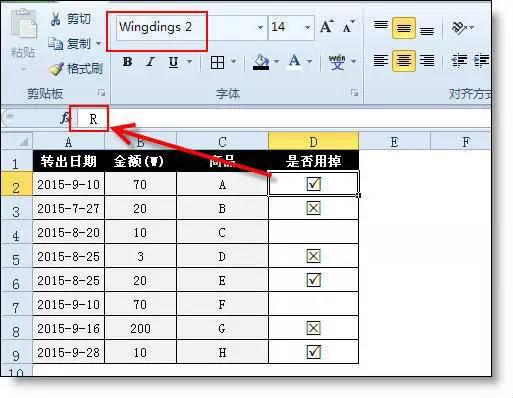Click header cell 转出日期

[x=69, y=161]
